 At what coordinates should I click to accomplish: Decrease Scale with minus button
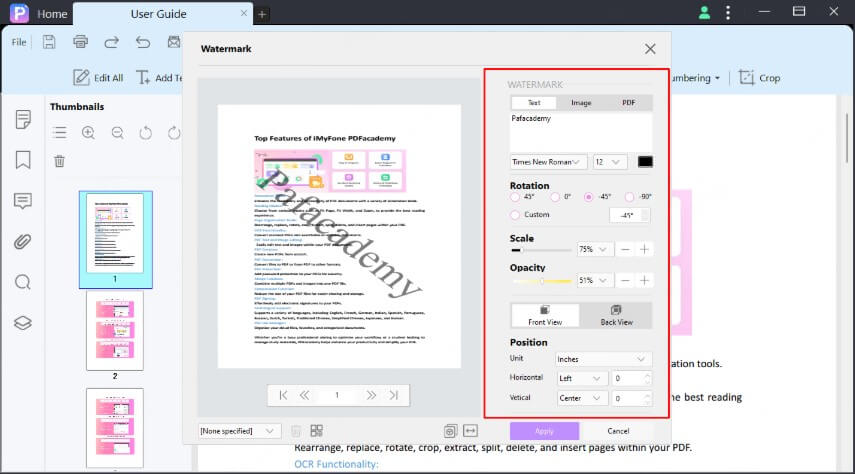[x=625, y=249]
